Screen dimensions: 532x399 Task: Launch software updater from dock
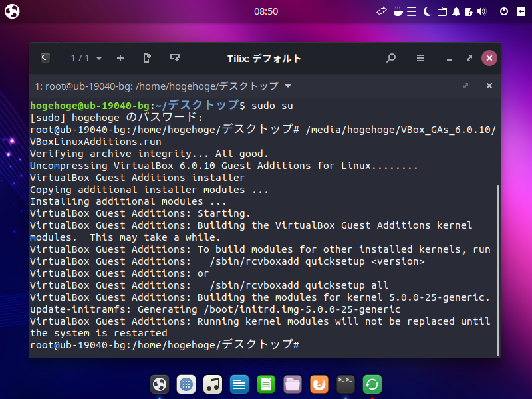point(372,384)
